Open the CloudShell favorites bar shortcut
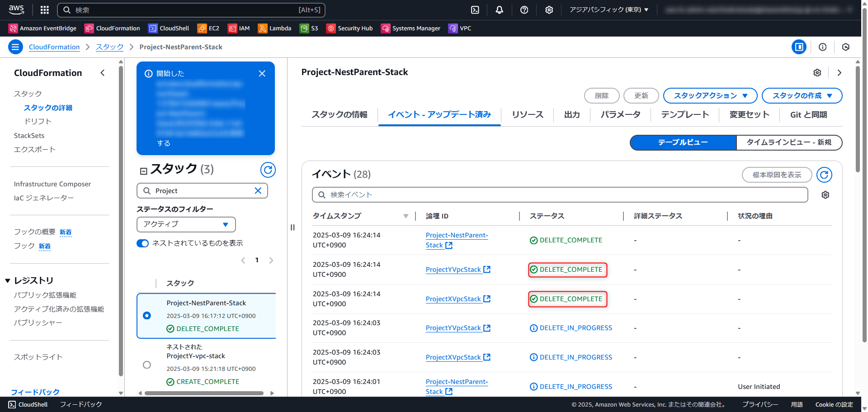Image resolution: width=868 pixels, height=412 pixels. (x=169, y=28)
